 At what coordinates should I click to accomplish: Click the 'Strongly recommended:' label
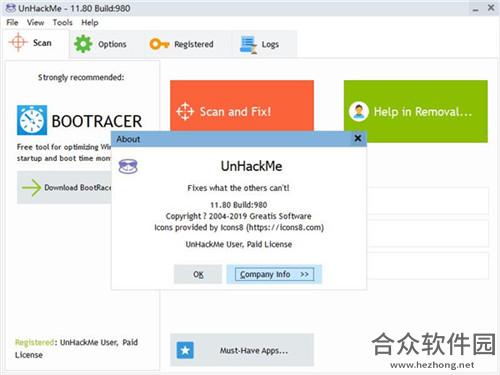click(x=81, y=78)
